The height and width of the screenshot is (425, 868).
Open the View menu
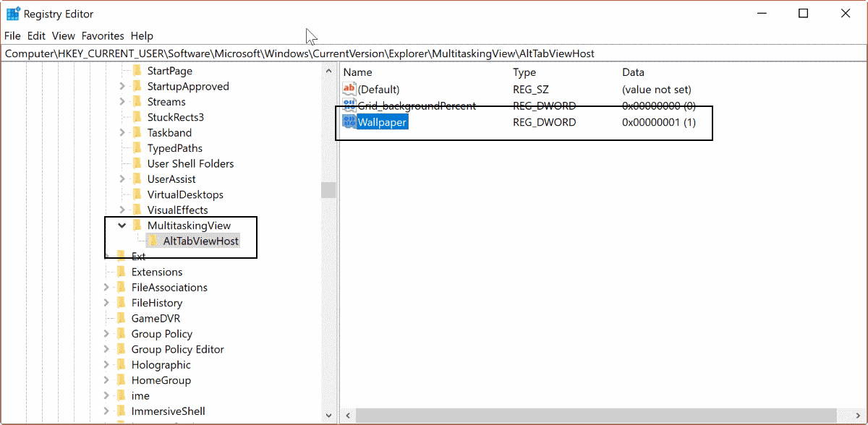tap(64, 35)
